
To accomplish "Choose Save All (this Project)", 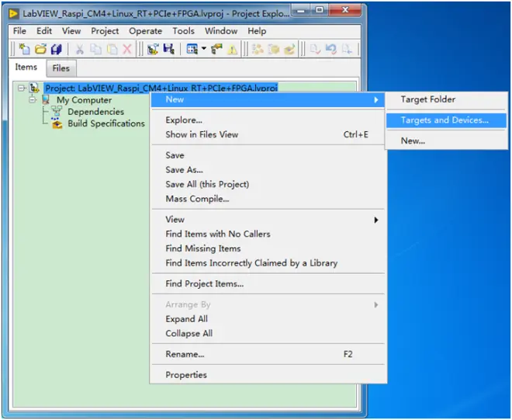I will tap(268, 184).
